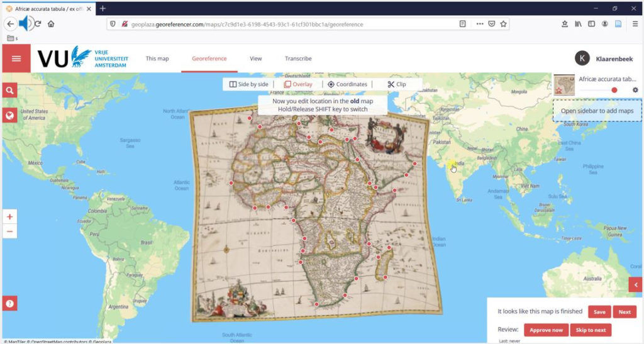
Task: Click the United States of America label
Action: [x=34, y=114]
